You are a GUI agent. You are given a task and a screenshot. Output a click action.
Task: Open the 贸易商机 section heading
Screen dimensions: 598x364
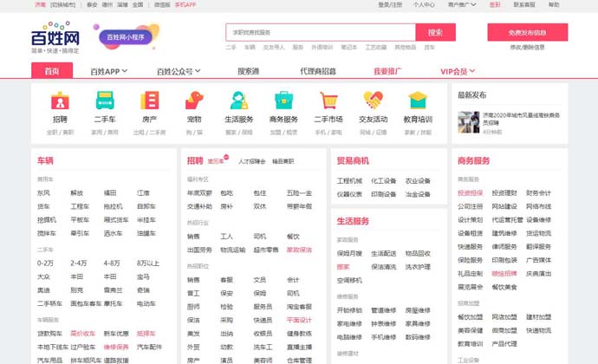click(x=353, y=160)
